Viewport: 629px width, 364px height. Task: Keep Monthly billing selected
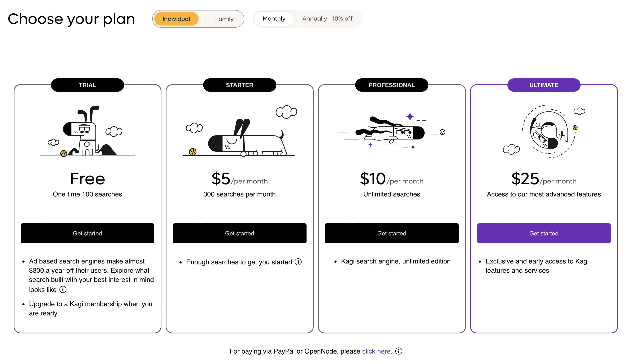point(274,18)
